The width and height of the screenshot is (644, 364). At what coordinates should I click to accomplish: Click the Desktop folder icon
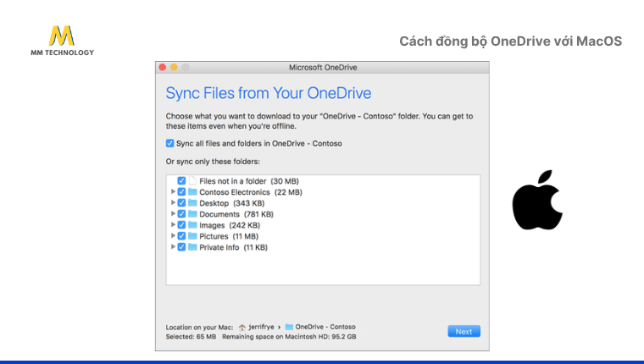pos(192,202)
